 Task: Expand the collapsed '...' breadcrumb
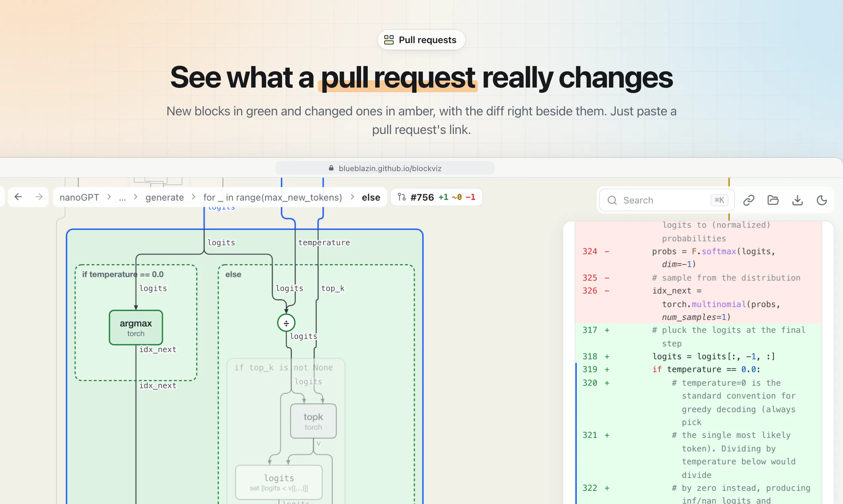pos(122,197)
